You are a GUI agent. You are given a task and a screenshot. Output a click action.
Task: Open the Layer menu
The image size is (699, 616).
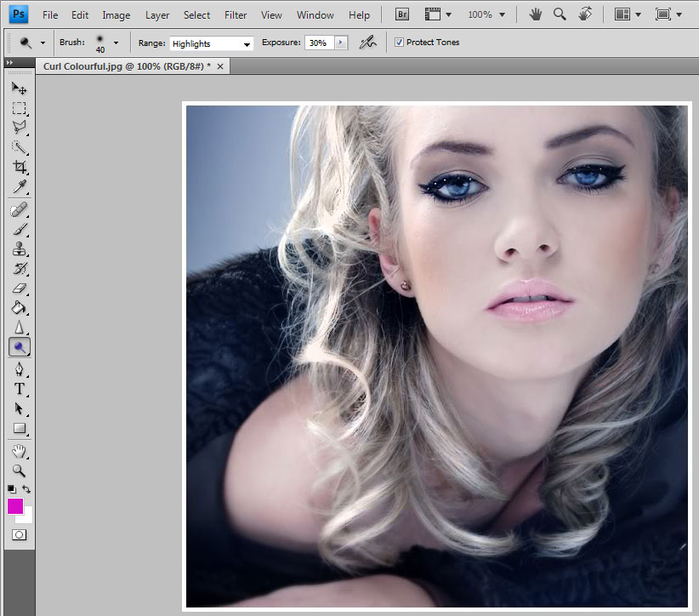(157, 15)
